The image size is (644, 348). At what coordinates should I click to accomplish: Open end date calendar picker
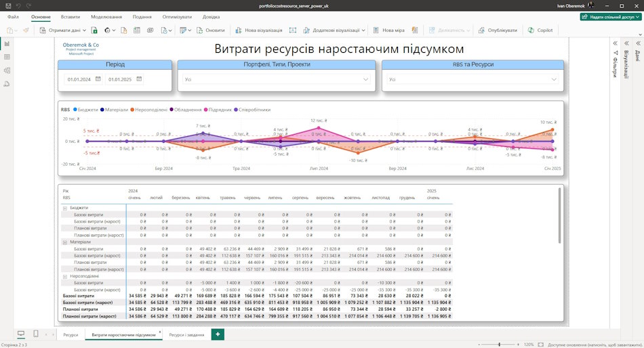coord(139,79)
